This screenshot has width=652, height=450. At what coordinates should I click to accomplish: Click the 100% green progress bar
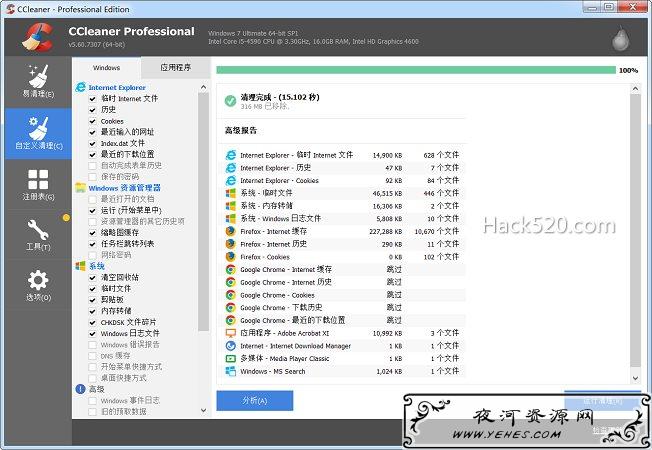tap(416, 70)
